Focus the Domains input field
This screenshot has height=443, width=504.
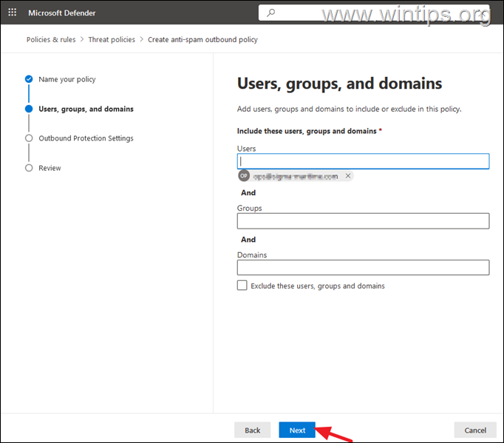click(363, 267)
